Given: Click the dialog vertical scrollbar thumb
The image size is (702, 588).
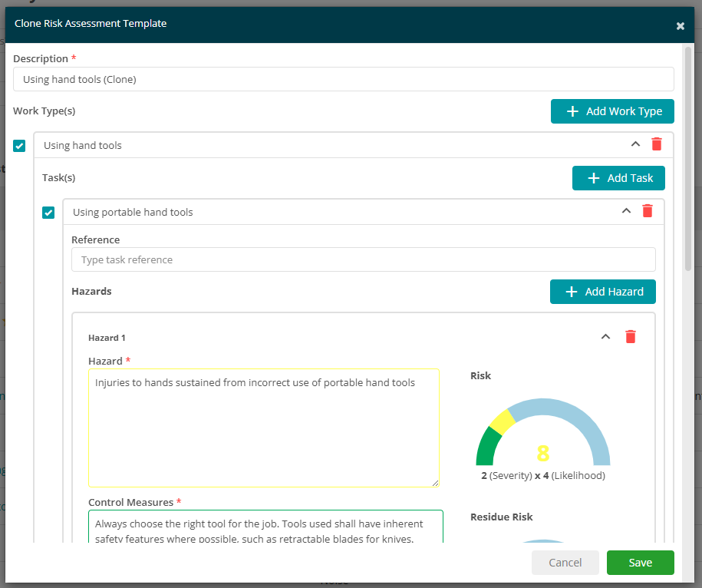Looking at the screenshot, I should coord(688,159).
